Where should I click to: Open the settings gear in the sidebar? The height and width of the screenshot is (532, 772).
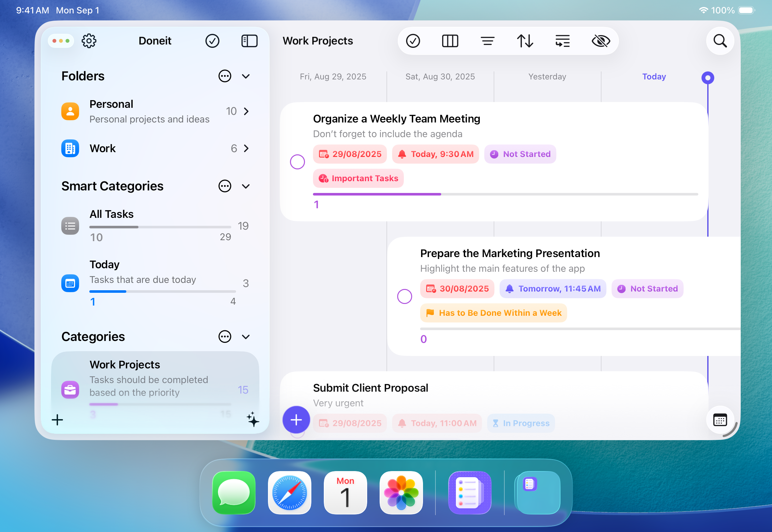point(89,41)
